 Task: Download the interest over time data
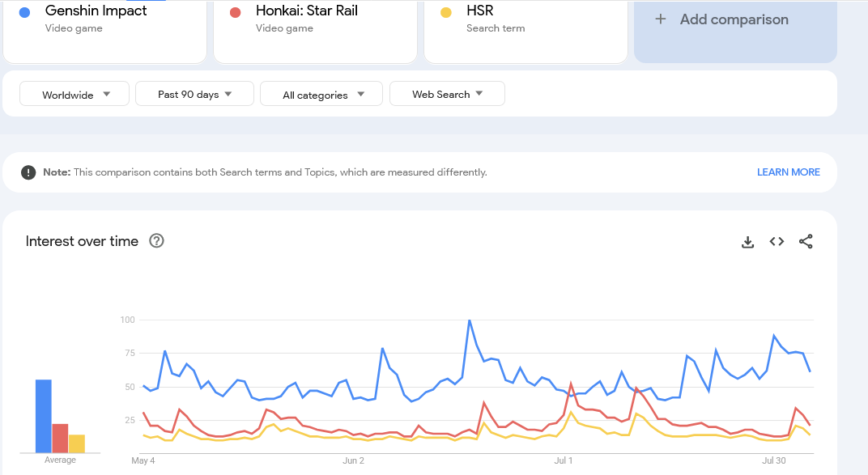pos(747,242)
